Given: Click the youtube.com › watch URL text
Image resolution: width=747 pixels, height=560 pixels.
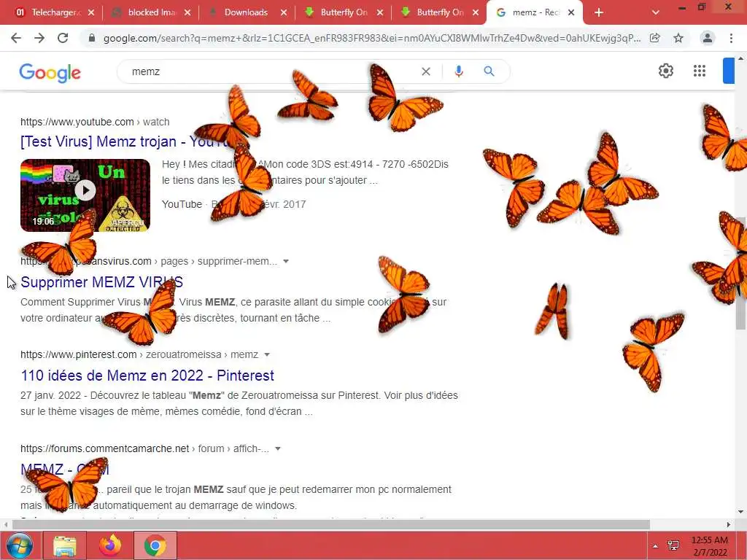Looking at the screenshot, I should pyautogui.click(x=95, y=122).
